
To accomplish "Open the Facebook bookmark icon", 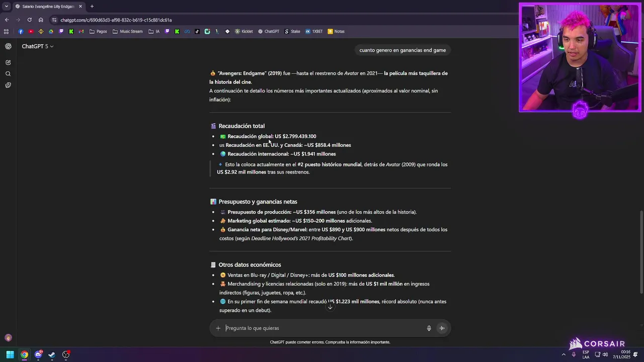I will pos(21,31).
